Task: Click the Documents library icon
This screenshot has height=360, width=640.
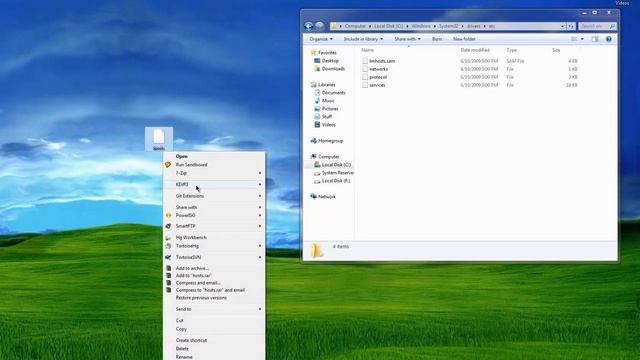Action: pyautogui.click(x=317, y=93)
